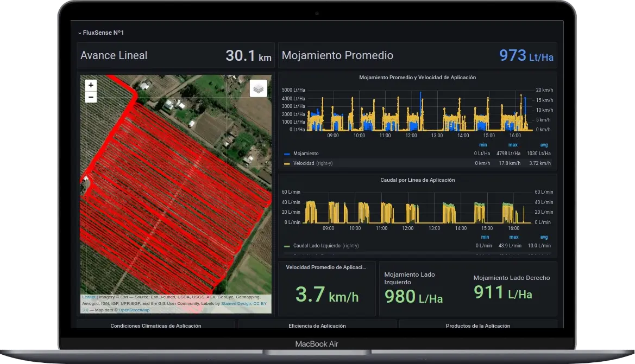The height and width of the screenshot is (364, 635).
Task: Click the 3.7 km/h value
Action: (327, 295)
